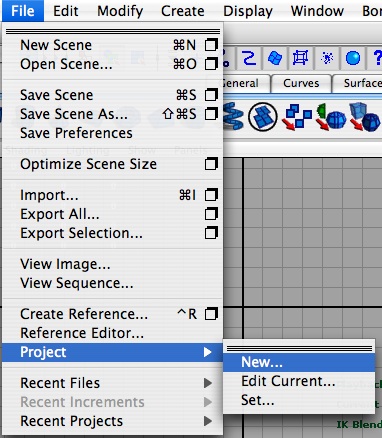Click the blue tilted surface patch icon

point(275,58)
